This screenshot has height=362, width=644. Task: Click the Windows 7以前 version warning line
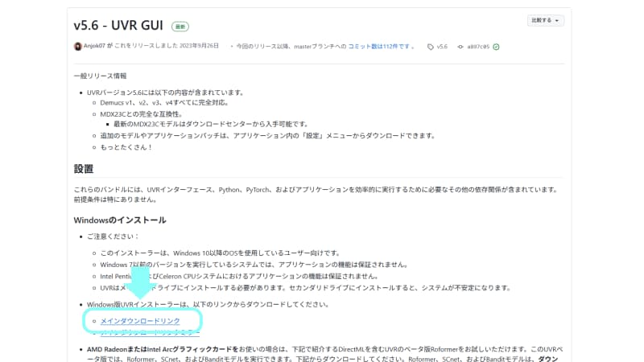(x=254, y=265)
